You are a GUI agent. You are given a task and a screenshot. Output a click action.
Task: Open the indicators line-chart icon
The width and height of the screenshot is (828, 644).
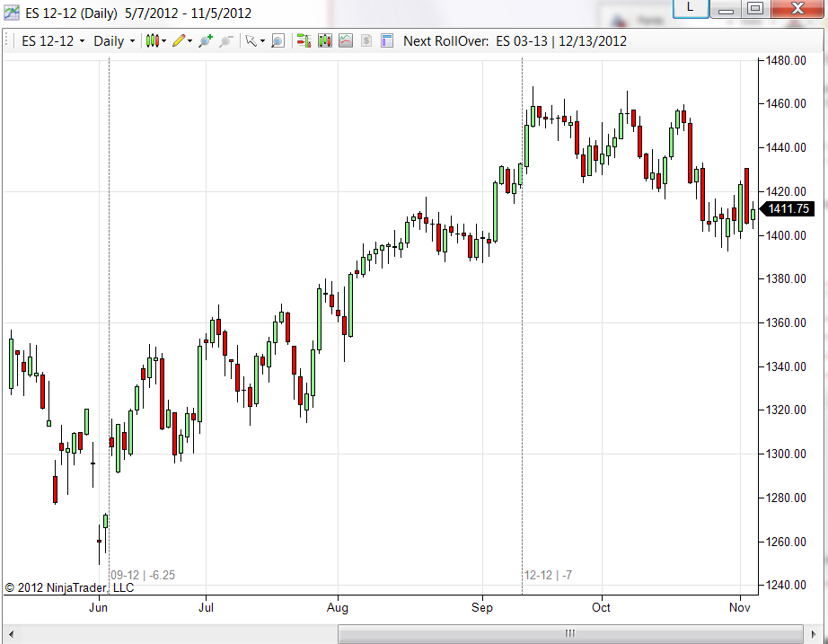coord(346,40)
